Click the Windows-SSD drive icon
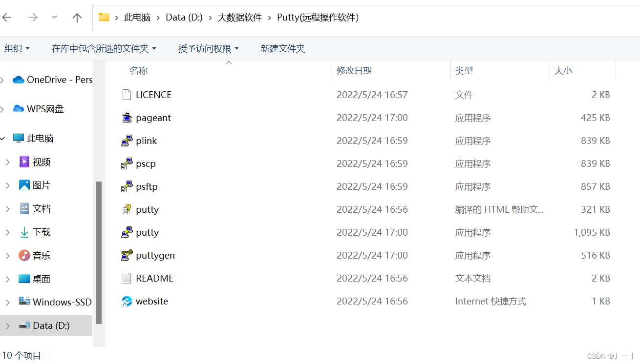This screenshot has width=640, height=364. 24,301
